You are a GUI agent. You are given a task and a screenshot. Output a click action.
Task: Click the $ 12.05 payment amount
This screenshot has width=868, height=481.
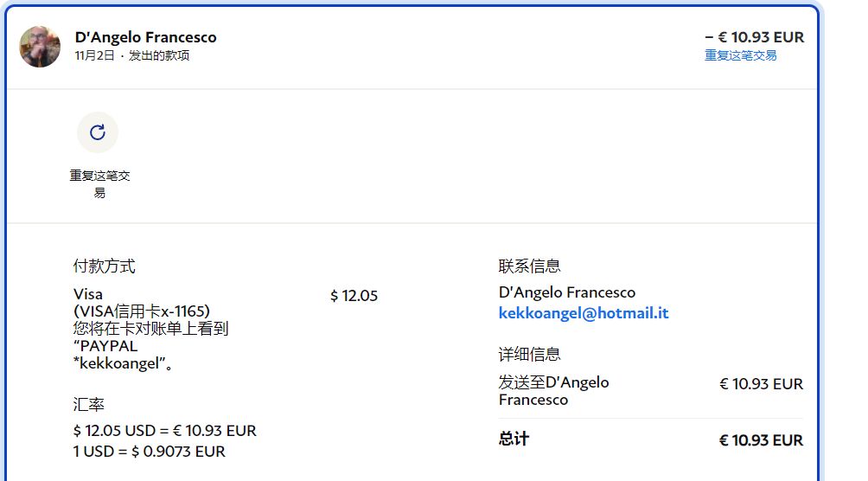[354, 296]
